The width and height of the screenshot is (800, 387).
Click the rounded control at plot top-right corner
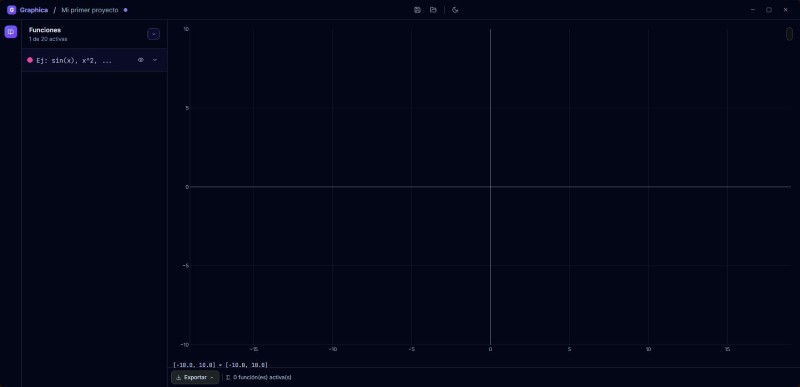[789, 34]
